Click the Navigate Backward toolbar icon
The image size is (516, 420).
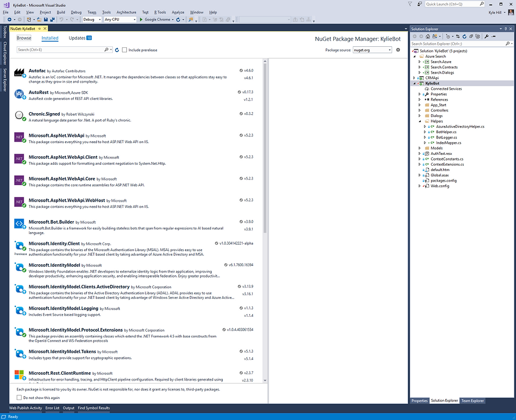[9, 19]
